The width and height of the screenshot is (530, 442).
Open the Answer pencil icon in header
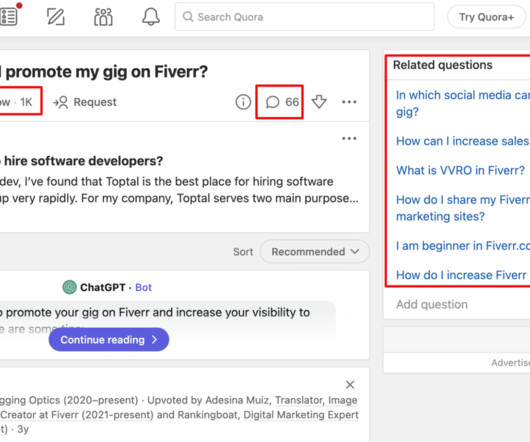click(56, 17)
